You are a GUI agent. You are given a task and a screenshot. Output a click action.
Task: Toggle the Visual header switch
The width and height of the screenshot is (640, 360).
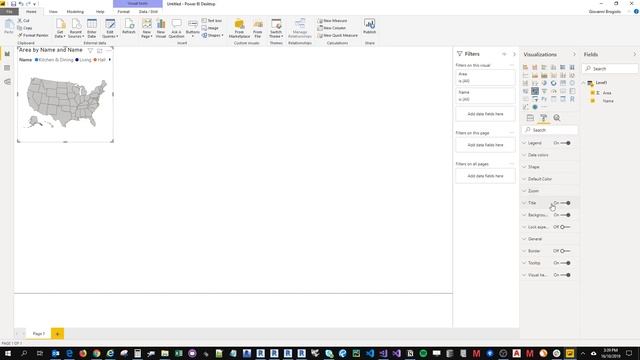point(565,275)
